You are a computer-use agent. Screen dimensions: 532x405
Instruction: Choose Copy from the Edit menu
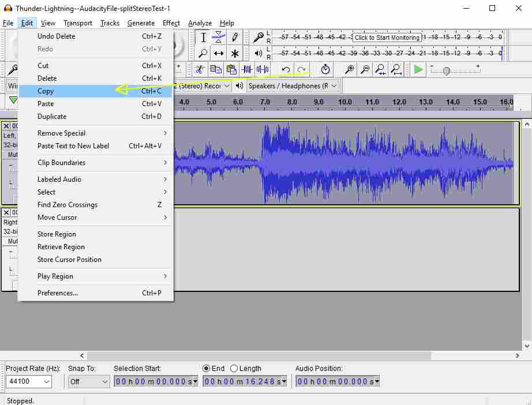pyautogui.click(x=46, y=91)
